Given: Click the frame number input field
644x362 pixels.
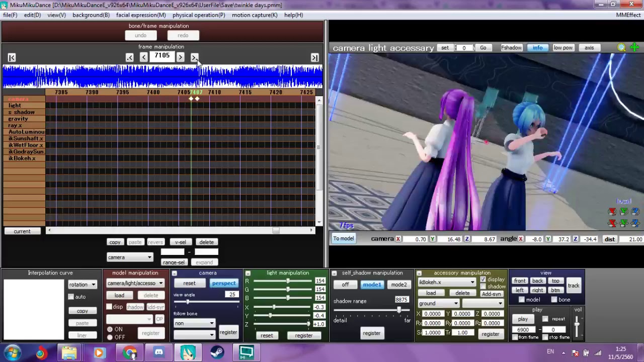Looking at the screenshot, I should (162, 56).
